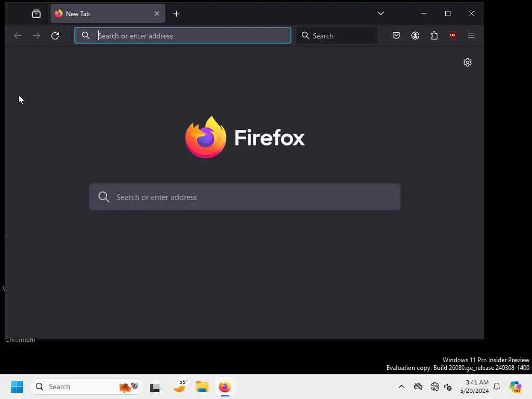This screenshot has width=532, height=399.
Task: Open the Extensions puzzle icon
Action: click(x=434, y=35)
